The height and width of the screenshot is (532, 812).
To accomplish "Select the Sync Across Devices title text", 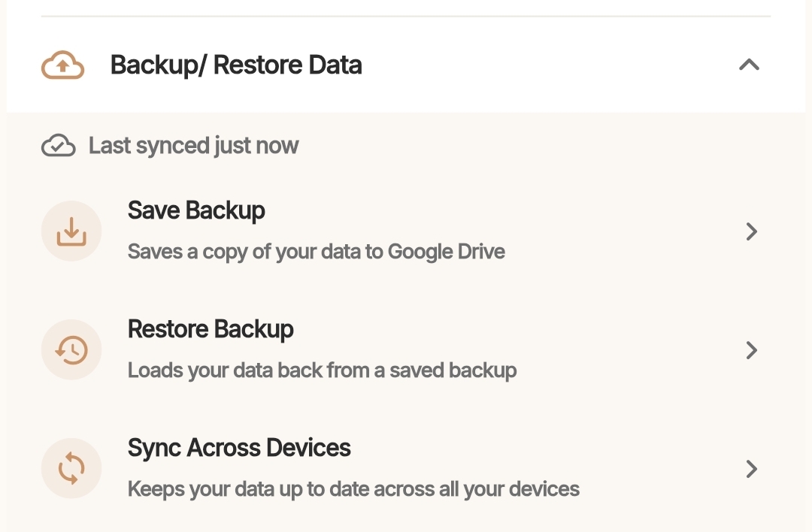I will [x=239, y=448].
